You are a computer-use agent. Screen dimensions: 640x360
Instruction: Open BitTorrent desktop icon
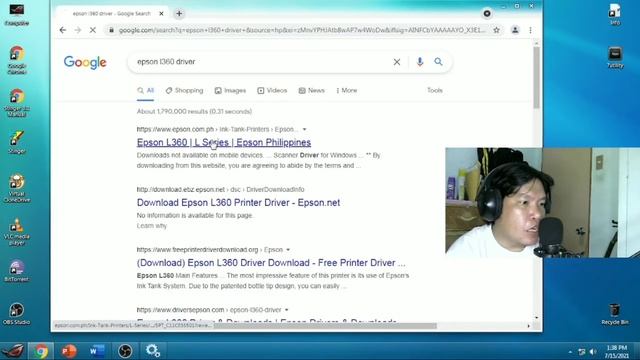click(x=17, y=271)
